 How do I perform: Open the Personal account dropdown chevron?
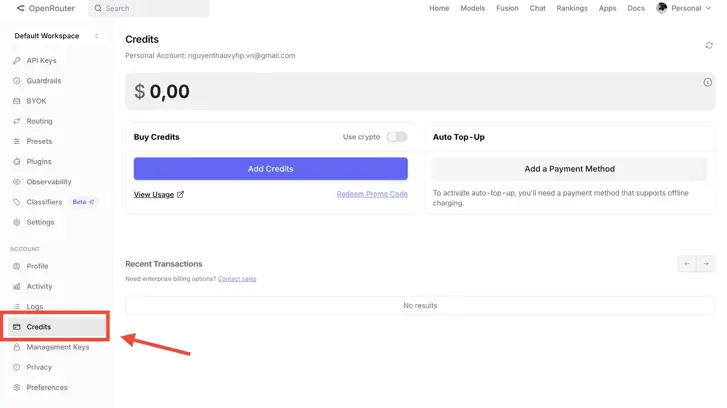pyautogui.click(x=708, y=8)
